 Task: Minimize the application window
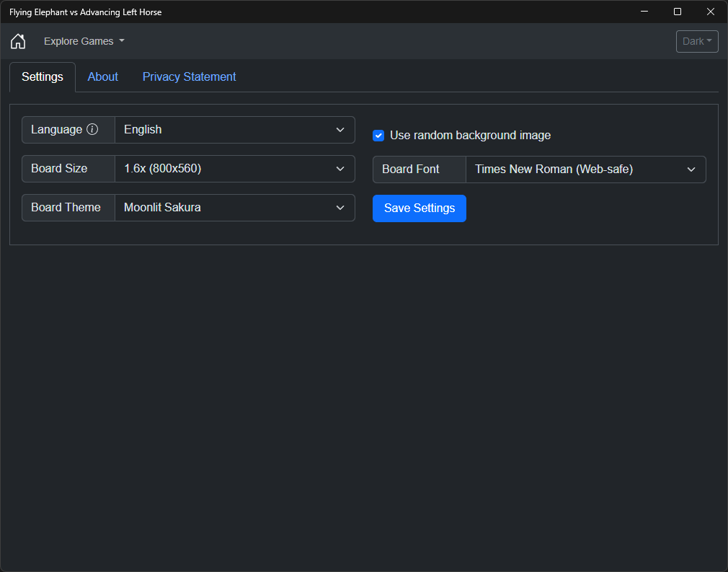click(644, 12)
